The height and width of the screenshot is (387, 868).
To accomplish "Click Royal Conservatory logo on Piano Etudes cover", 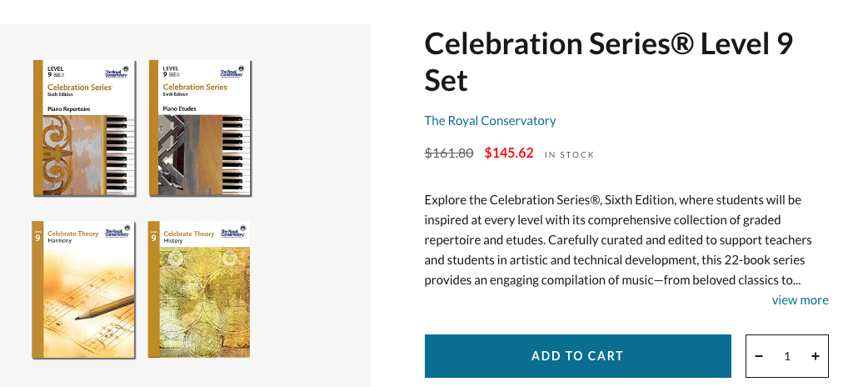I will tap(234, 70).
